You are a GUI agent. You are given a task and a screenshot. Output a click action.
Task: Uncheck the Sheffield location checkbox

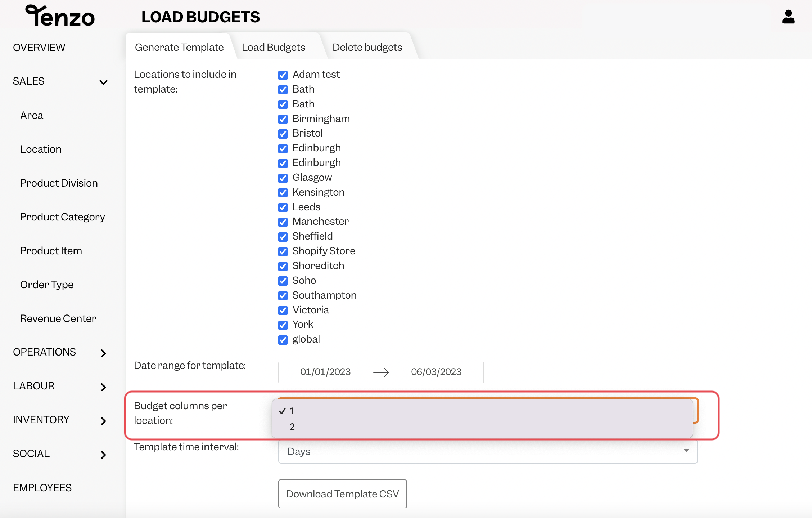click(283, 237)
